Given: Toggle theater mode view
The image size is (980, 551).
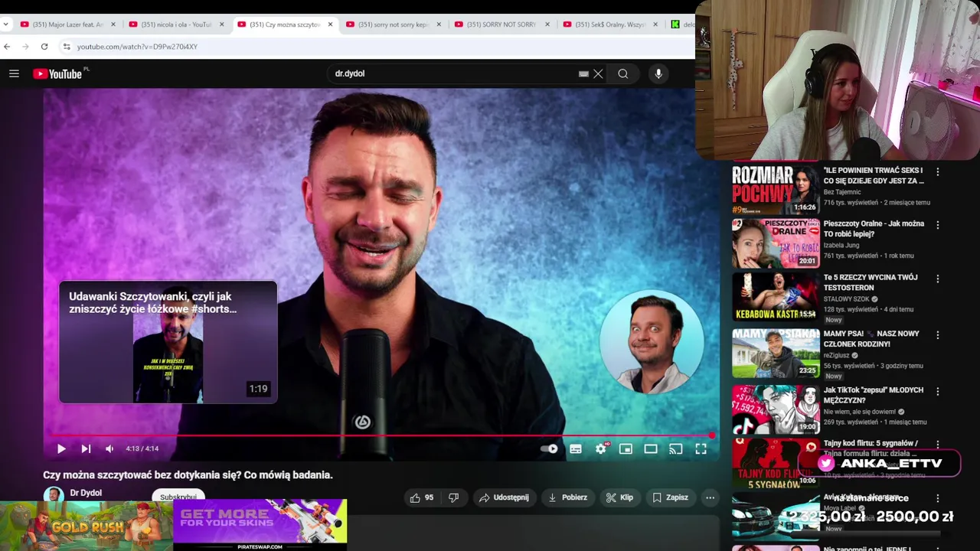Looking at the screenshot, I should pos(651,449).
